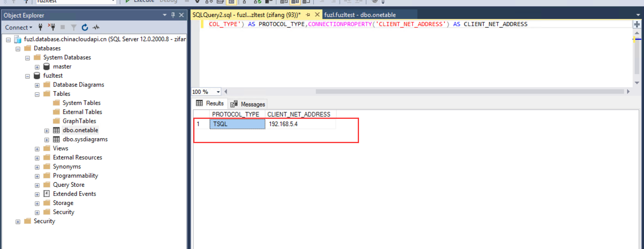The height and width of the screenshot is (249, 644).
Task: Click the Connect Object Explorer plug icon
Action: click(x=40, y=27)
